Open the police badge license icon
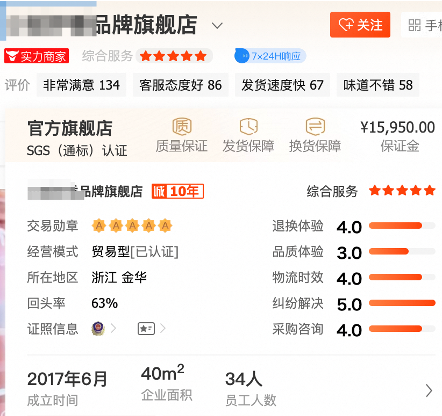Viewport: 442px width, 416px height. pyautogui.click(x=98, y=329)
